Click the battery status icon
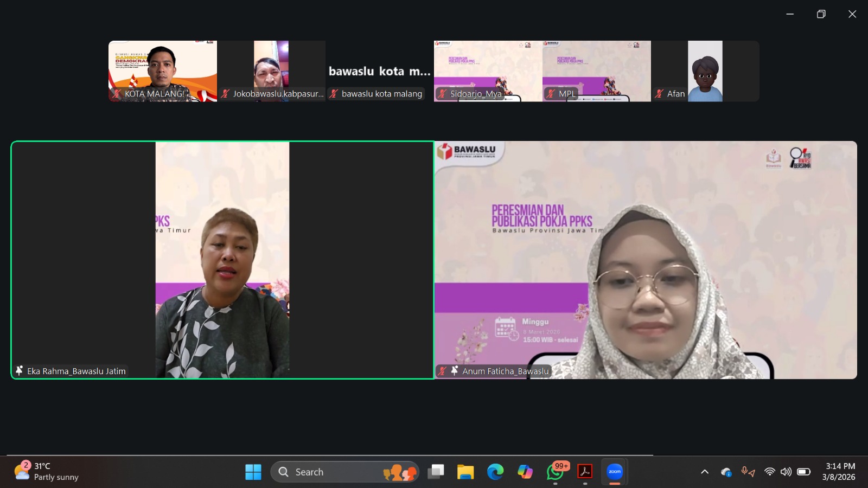This screenshot has width=868, height=488. 804,472
